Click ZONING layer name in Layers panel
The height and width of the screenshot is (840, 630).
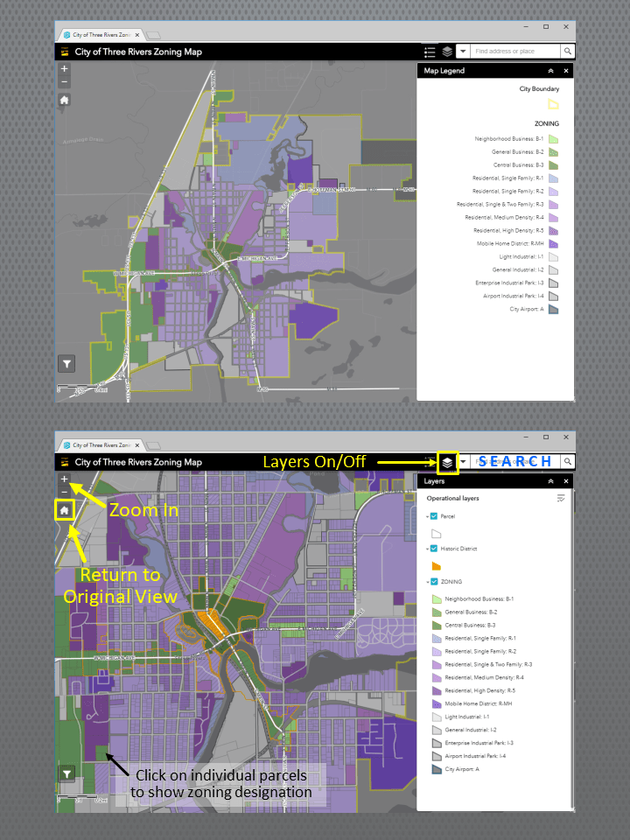tap(451, 581)
